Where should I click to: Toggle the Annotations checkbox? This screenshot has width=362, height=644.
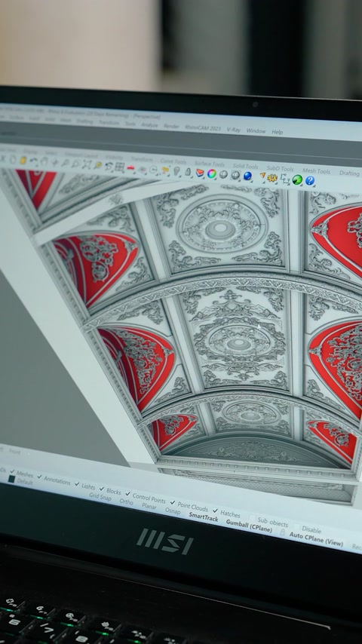tap(39, 477)
